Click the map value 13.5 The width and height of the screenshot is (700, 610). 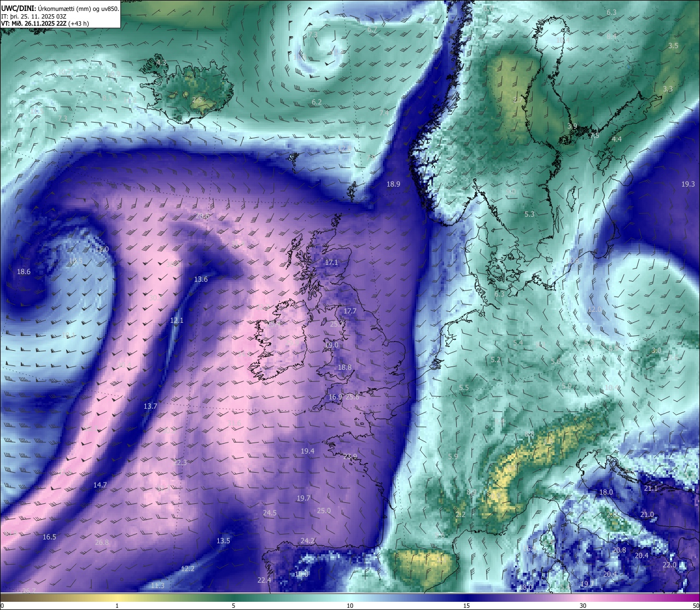(x=223, y=541)
